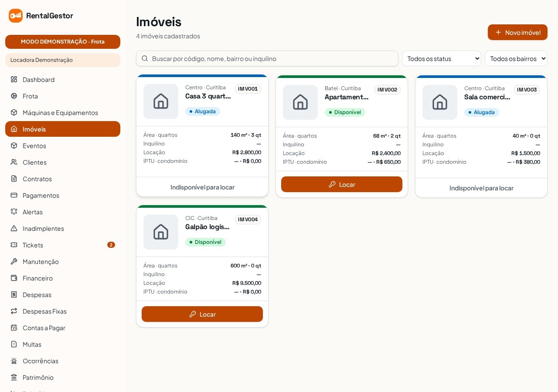The height and width of the screenshot is (392, 558).
Task: Click Locar on Apartamento IMV002 card
Action: (342, 184)
